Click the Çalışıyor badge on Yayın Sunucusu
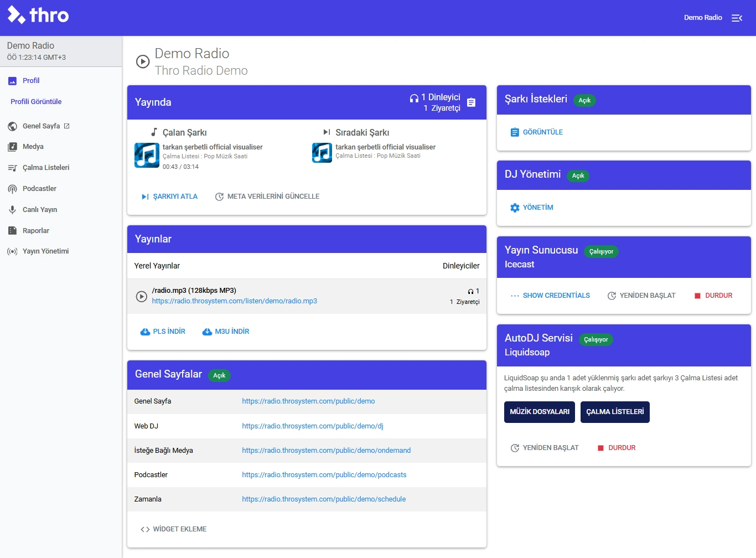Image resolution: width=756 pixels, height=558 pixels. 601,251
